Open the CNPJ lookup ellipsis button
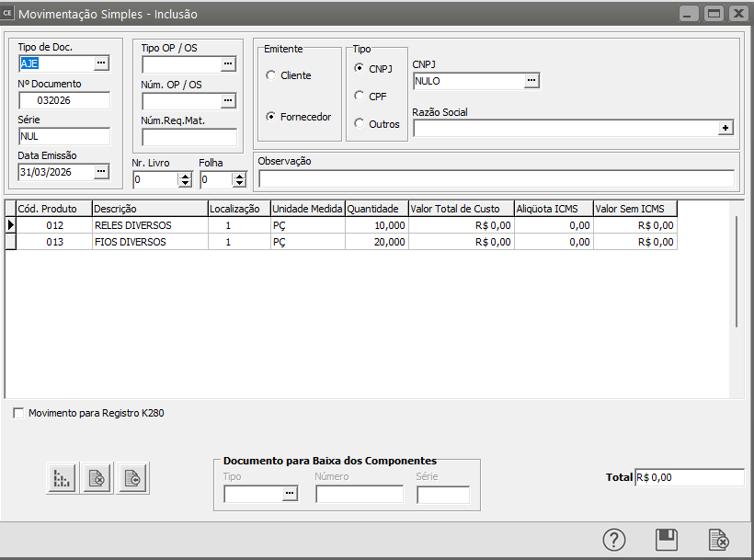This screenshot has width=754, height=560. 531,81
